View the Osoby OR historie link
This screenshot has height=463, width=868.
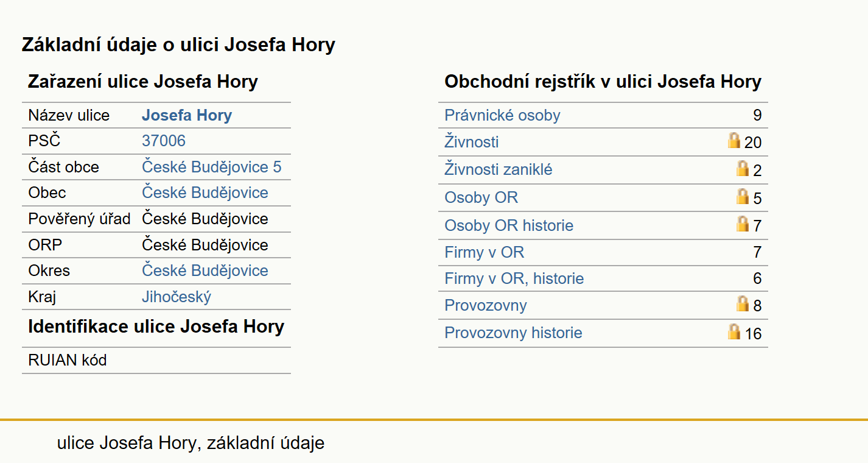pyautogui.click(x=509, y=226)
